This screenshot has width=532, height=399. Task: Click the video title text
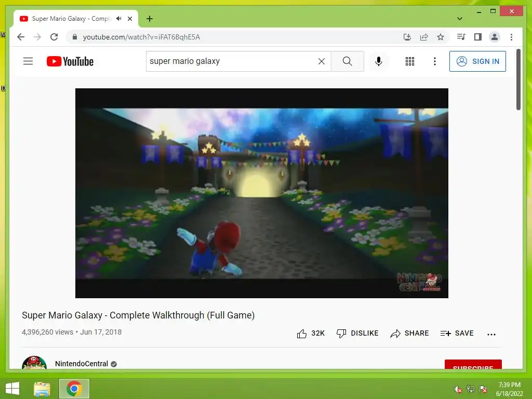pos(138,315)
